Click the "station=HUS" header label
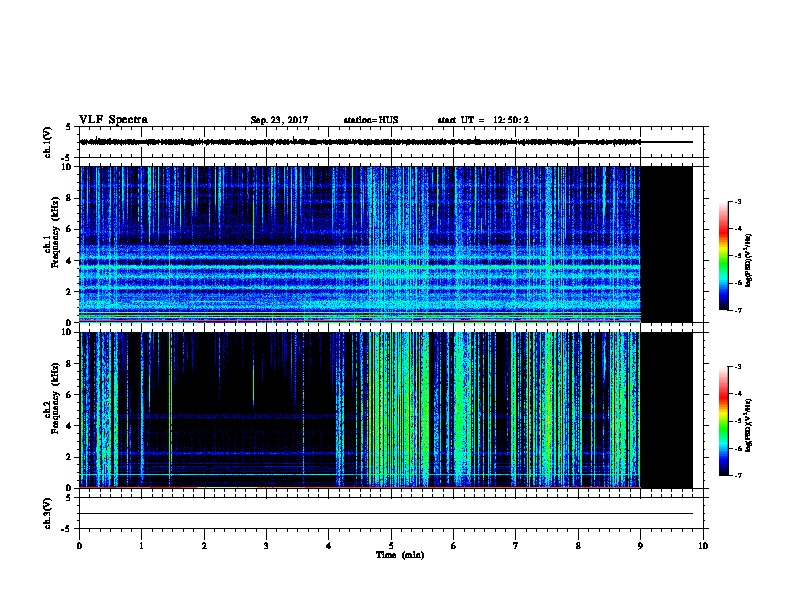 tap(371, 120)
